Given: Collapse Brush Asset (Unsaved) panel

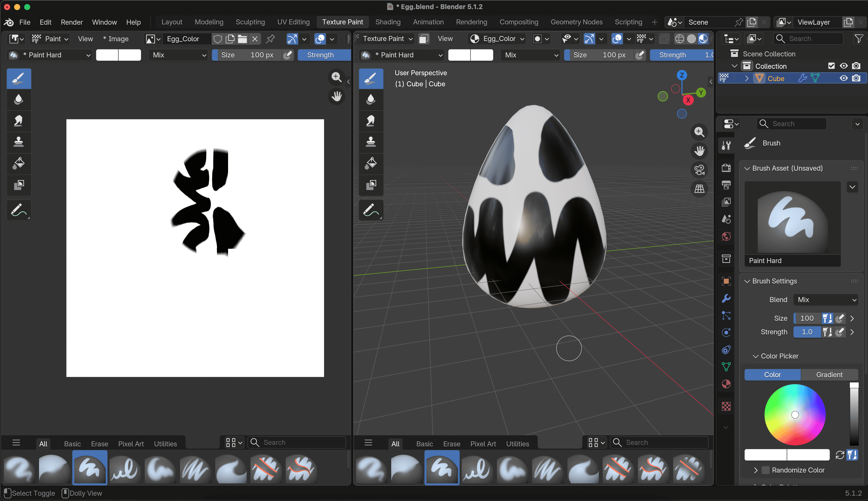Looking at the screenshot, I should (747, 168).
